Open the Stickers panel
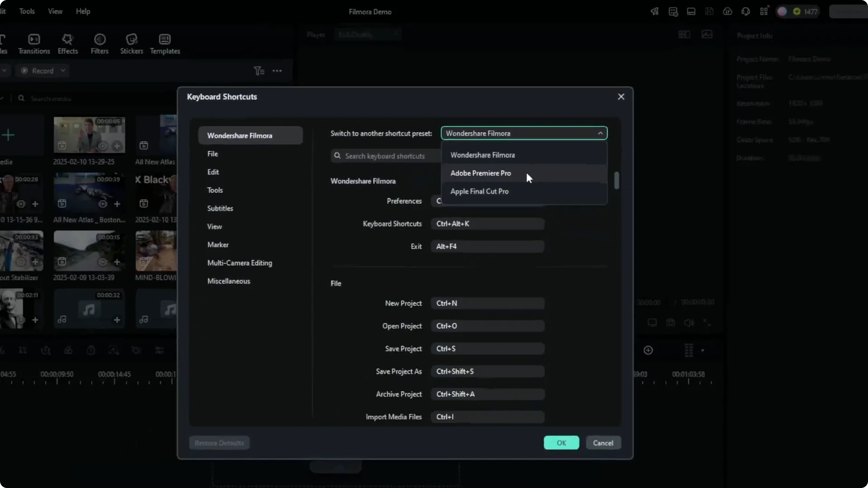868x488 pixels. 132,43
